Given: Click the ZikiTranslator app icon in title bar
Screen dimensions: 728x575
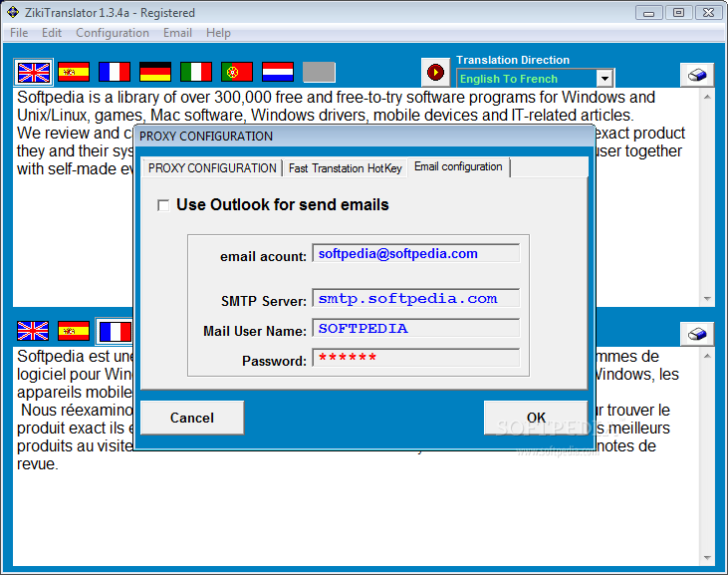Looking at the screenshot, I should 13,13.
